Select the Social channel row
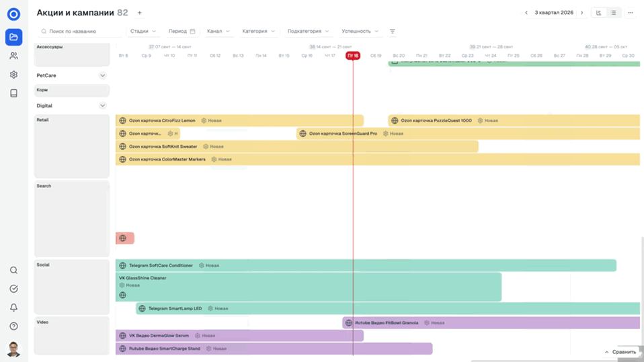 [x=72, y=287]
